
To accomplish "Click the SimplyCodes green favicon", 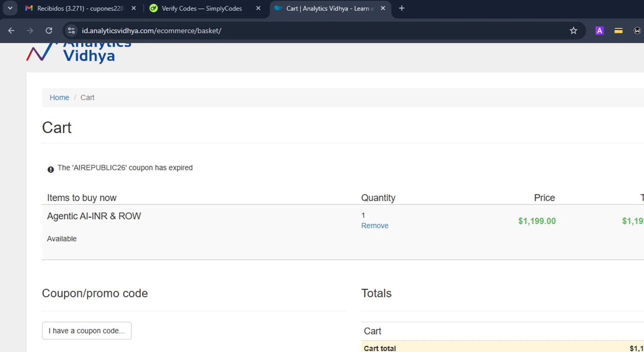I will pos(153,8).
